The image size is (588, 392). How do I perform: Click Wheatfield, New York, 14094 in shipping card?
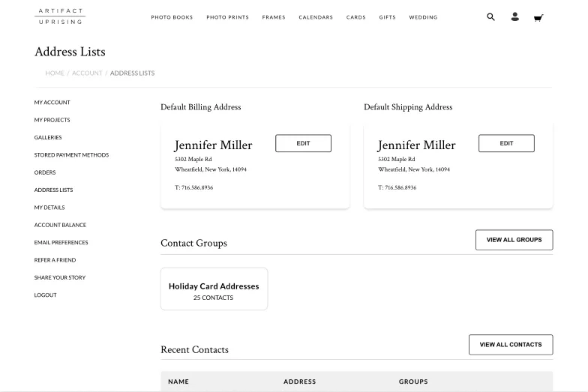(414, 169)
